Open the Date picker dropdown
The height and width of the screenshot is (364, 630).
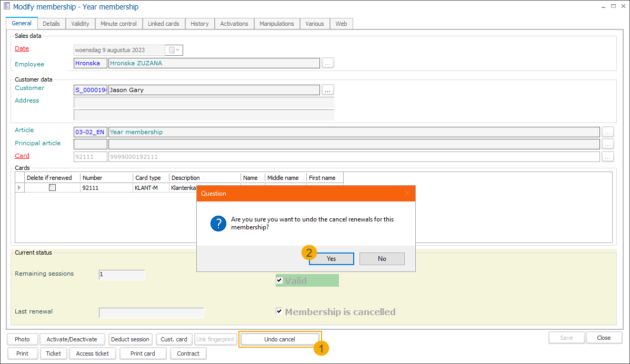point(174,50)
